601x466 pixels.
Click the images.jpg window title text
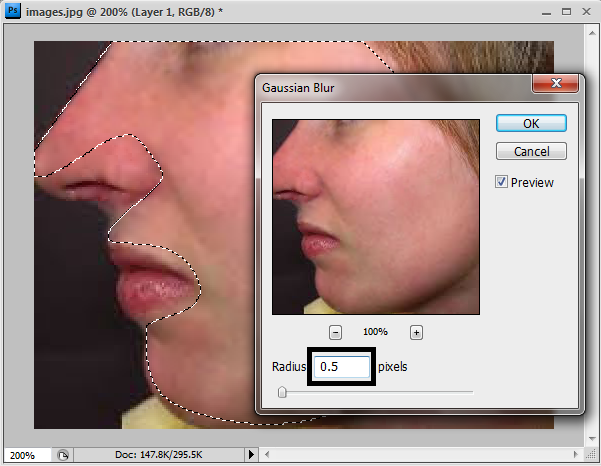coord(124,12)
